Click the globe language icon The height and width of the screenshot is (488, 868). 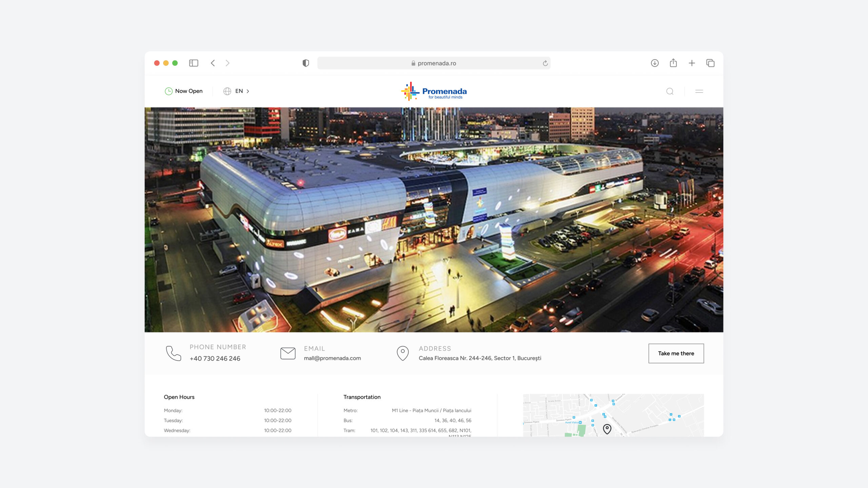pos(227,91)
